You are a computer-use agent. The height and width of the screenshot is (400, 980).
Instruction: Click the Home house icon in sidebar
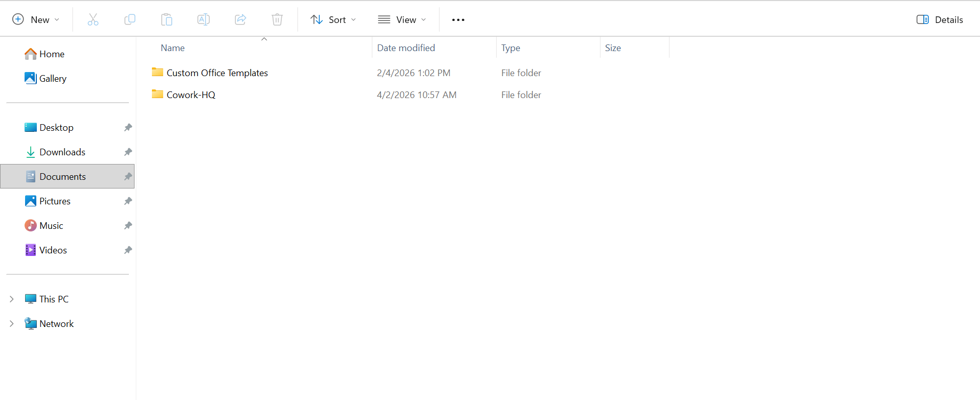(31, 54)
